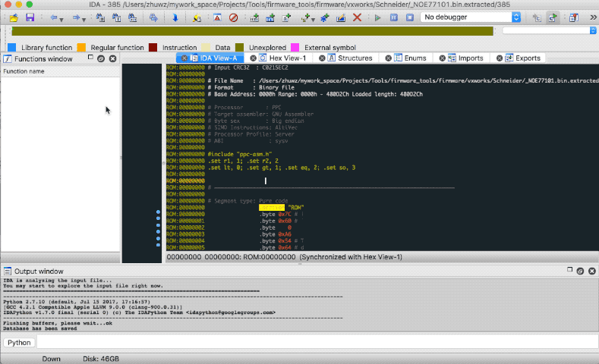The image size is (599, 364).
Task: Click the olive navigation band overview bar
Action: (253, 31)
